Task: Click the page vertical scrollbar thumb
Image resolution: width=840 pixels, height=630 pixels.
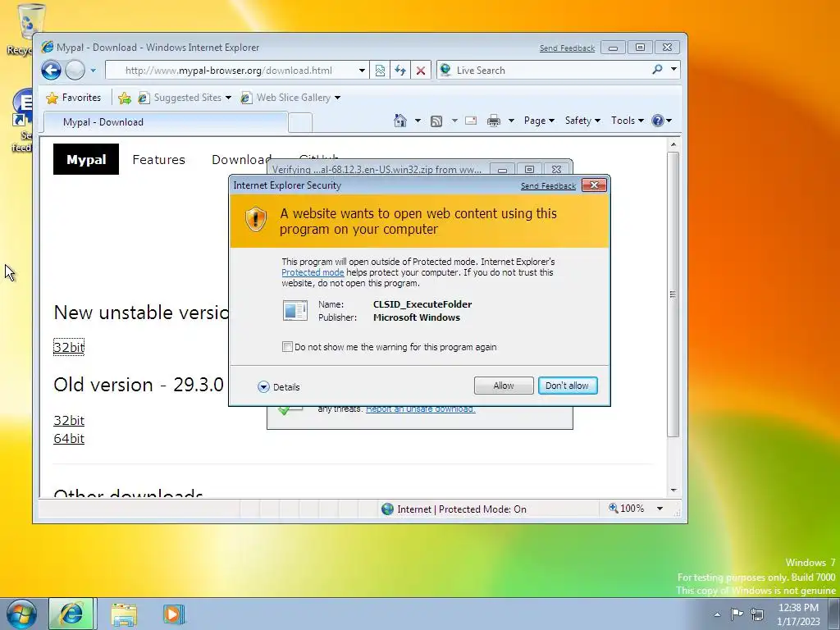Action: 673,294
